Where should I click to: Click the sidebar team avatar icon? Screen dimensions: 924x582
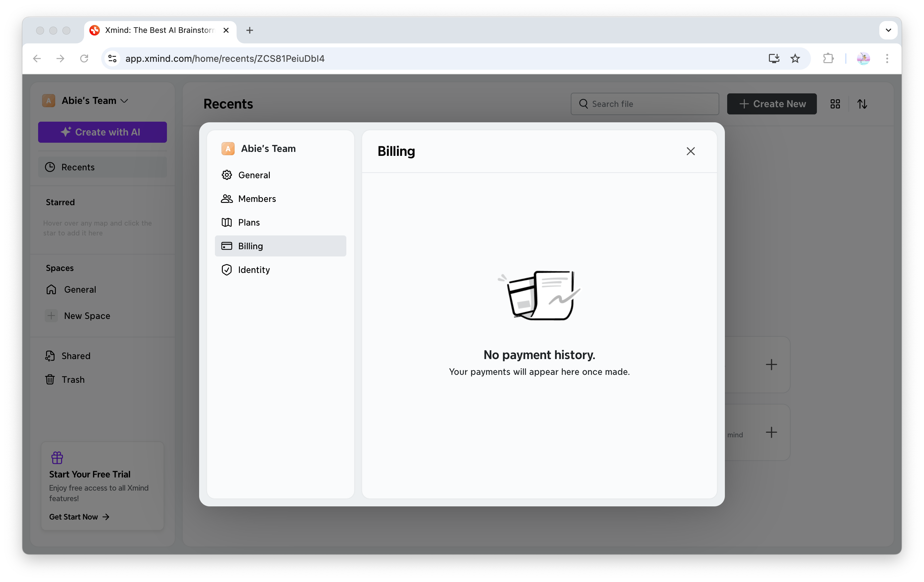click(x=48, y=101)
